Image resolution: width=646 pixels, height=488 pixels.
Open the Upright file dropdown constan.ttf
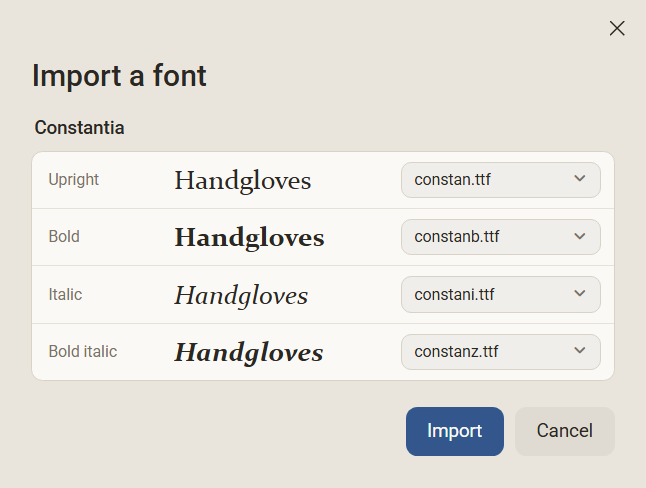pyautogui.click(x=501, y=180)
